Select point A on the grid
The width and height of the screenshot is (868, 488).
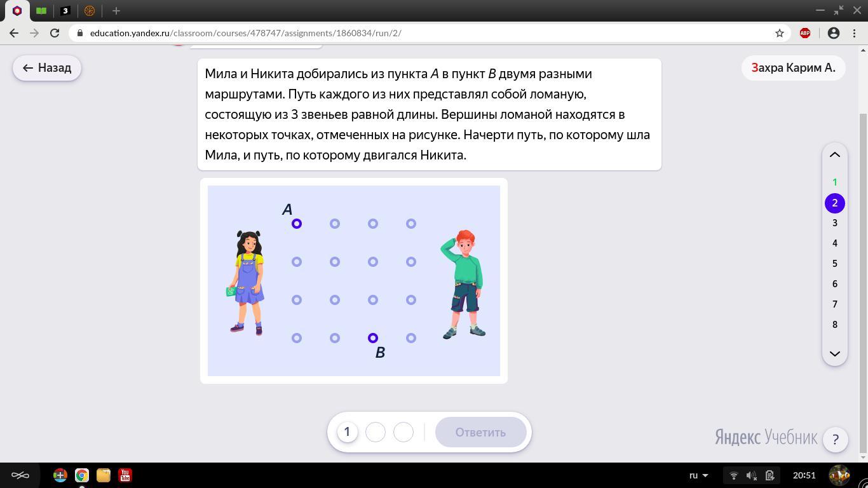pos(297,224)
